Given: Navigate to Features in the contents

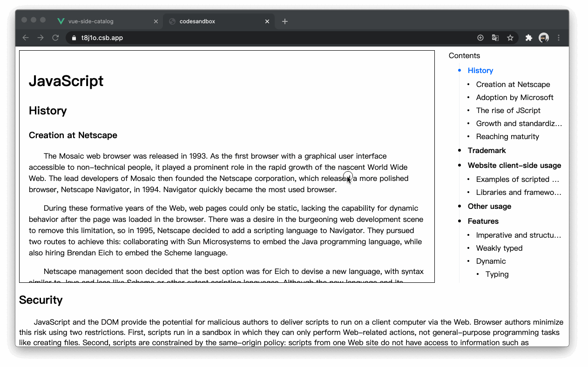Looking at the screenshot, I should click(483, 221).
